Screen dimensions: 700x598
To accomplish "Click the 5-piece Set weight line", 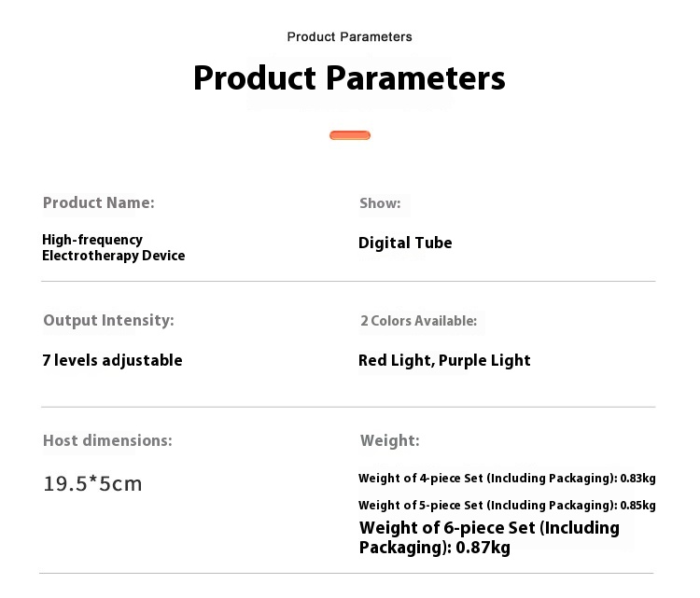I will [x=507, y=505].
